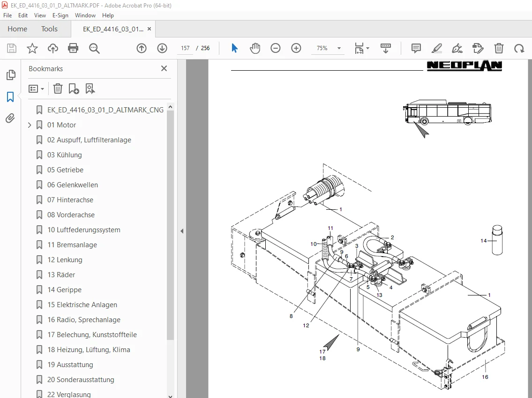
Task: Open the Edit menu
Action: pyautogui.click(x=22, y=15)
